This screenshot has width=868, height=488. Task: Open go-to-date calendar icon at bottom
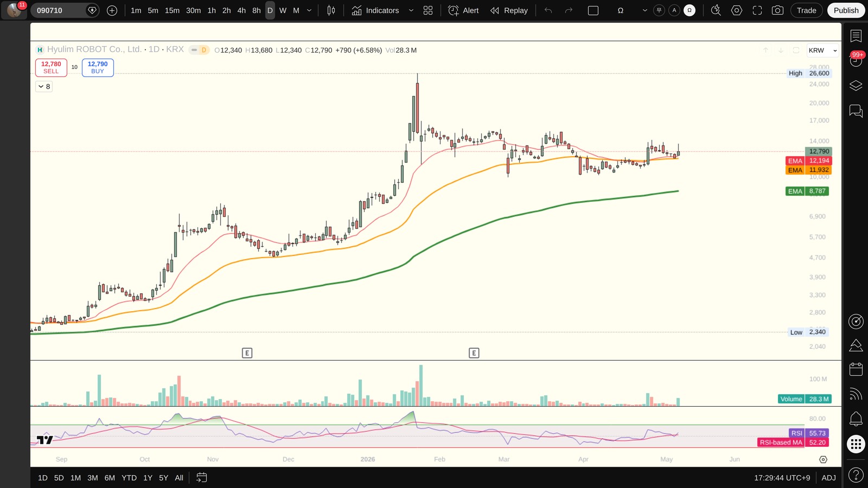click(x=202, y=478)
